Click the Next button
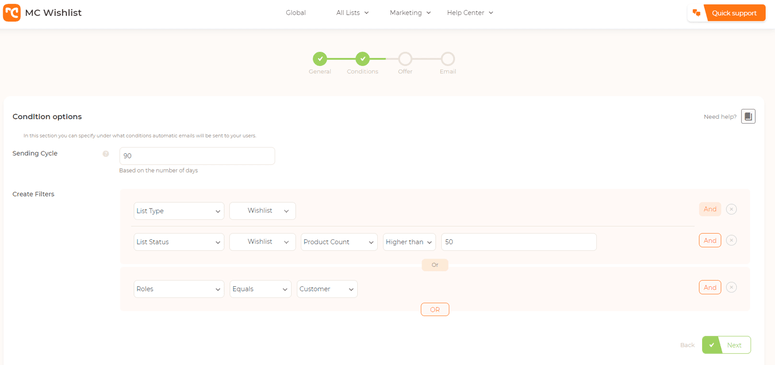This screenshot has width=775, height=365. click(x=727, y=345)
